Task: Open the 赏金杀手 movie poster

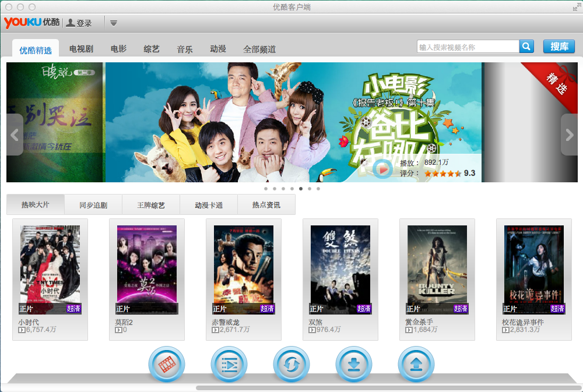Action: tap(437, 270)
